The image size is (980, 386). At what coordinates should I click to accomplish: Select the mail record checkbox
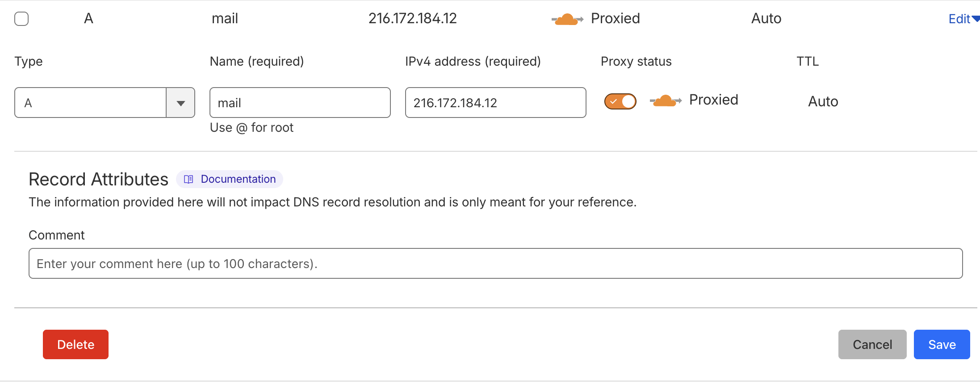pos(21,19)
